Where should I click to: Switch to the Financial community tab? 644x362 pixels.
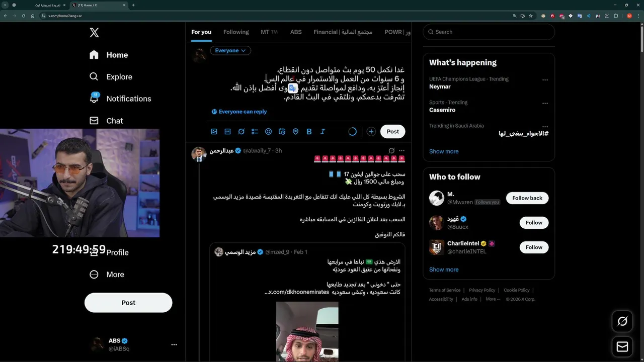pyautogui.click(x=343, y=32)
